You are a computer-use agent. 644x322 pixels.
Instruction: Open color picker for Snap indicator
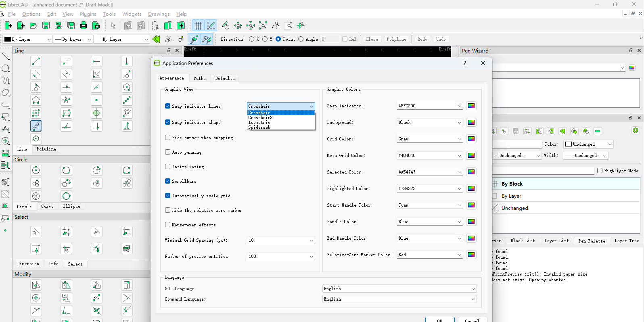(x=471, y=106)
